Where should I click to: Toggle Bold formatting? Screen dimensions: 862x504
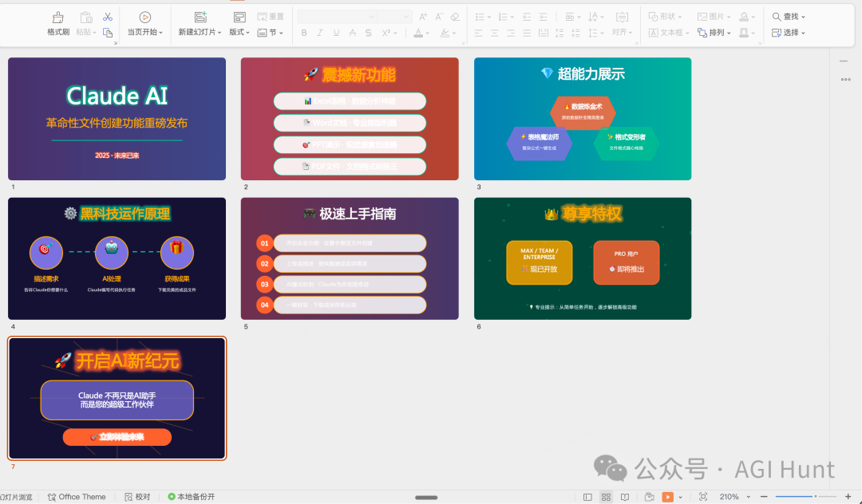click(304, 33)
